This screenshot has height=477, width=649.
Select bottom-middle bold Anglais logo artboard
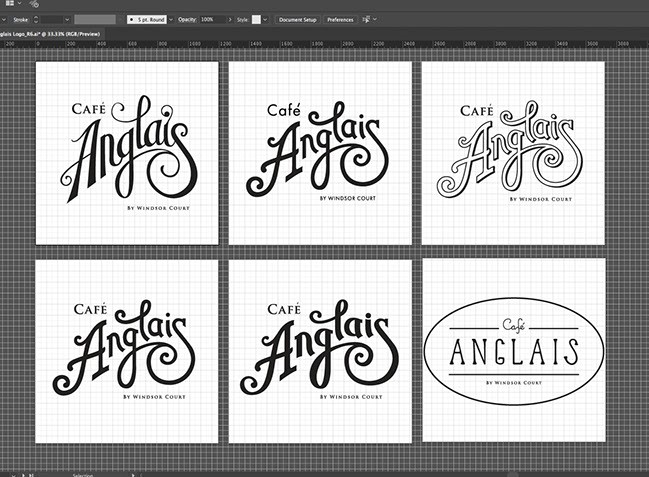[x=320, y=352]
